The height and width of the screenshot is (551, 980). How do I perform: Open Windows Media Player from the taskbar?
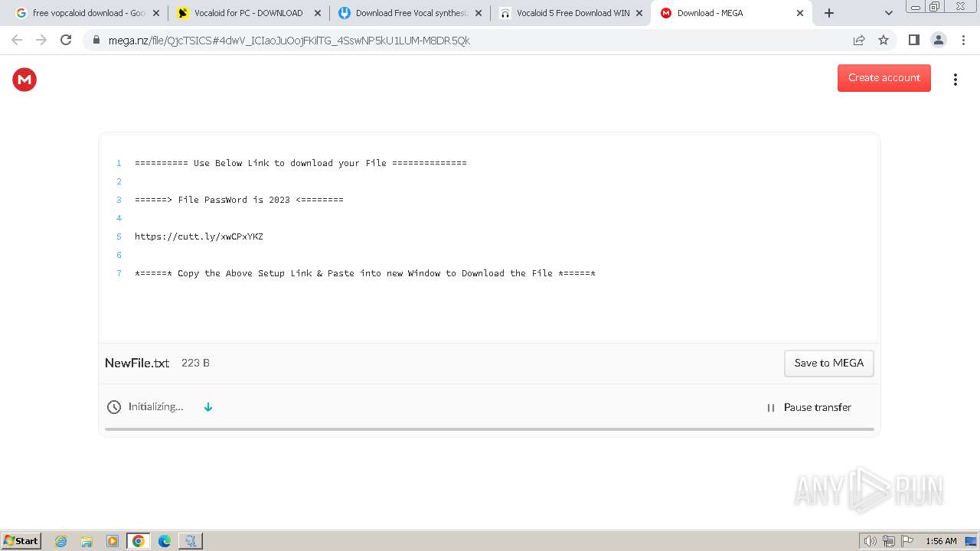click(x=113, y=541)
